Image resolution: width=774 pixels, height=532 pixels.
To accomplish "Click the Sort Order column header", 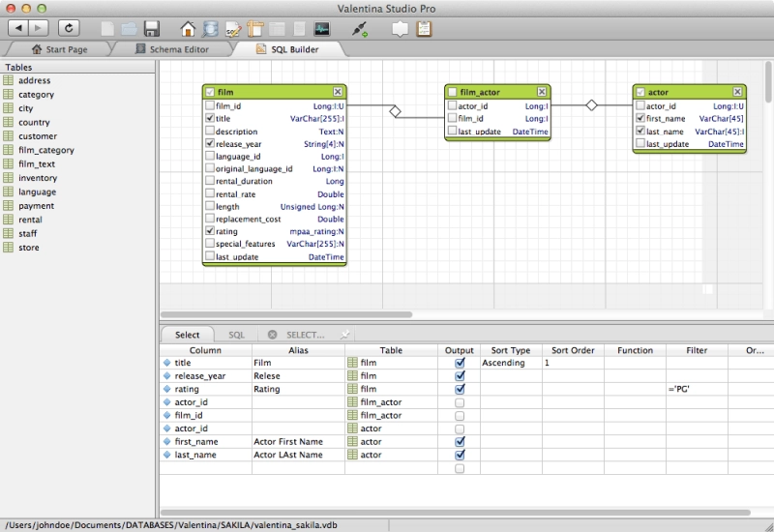I will [x=573, y=350].
